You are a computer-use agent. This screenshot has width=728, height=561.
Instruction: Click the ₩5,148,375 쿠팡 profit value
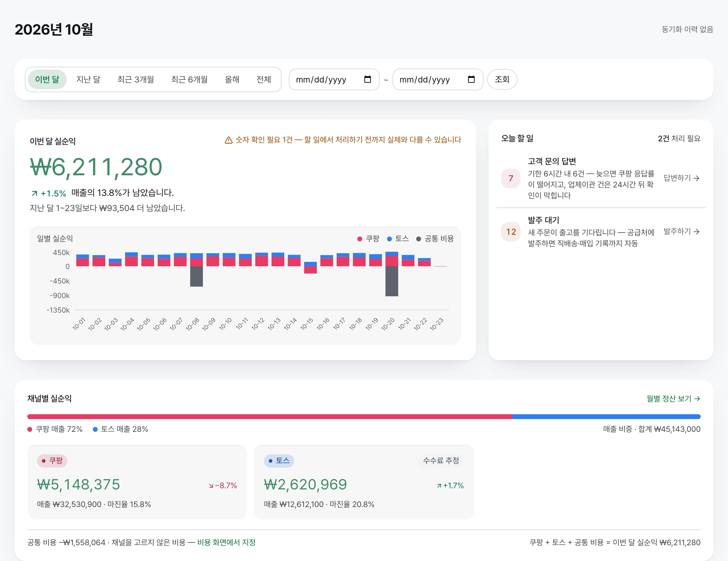(x=78, y=485)
